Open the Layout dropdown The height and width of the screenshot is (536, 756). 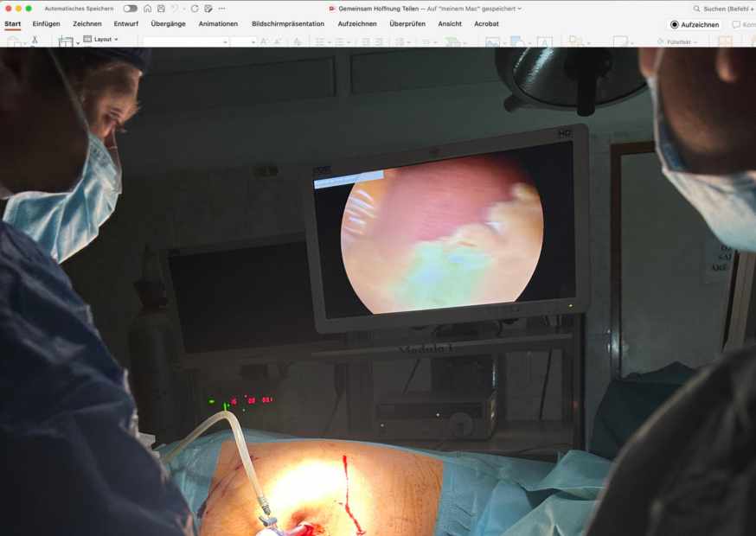click(100, 39)
